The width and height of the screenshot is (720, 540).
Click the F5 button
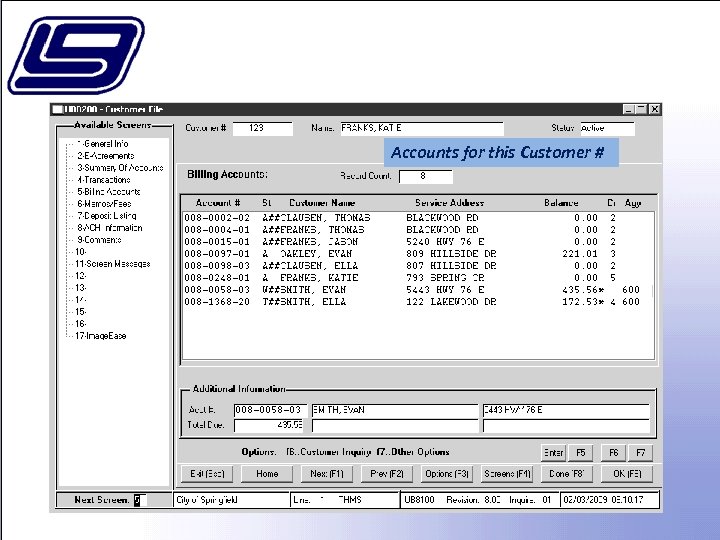pos(581,453)
